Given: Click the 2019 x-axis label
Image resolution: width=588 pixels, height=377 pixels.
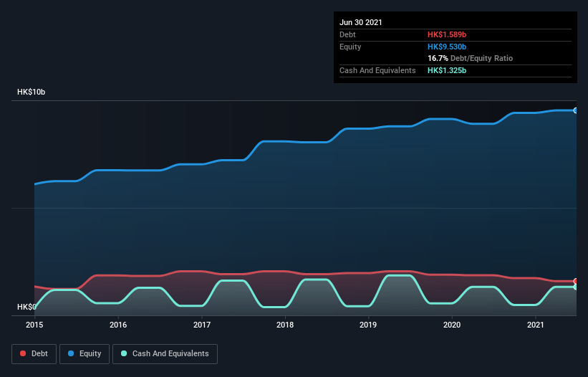Looking at the screenshot, I should coord(368,325).
